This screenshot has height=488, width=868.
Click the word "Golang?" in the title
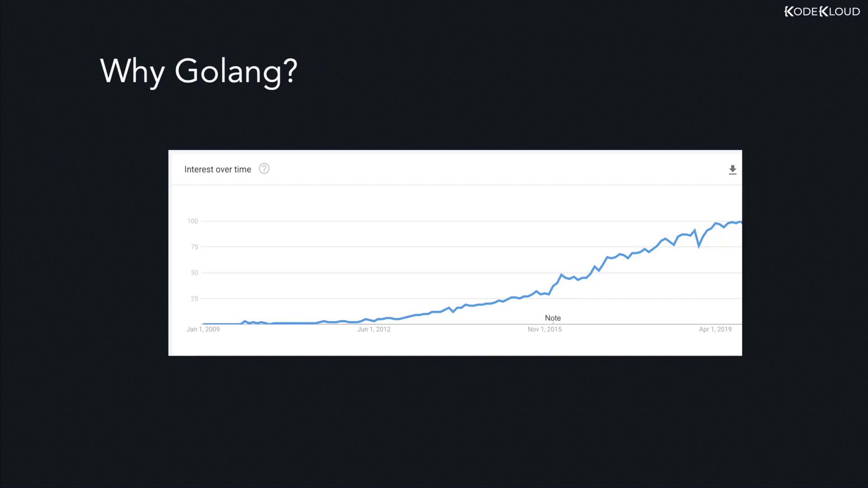tap(236, 71)
